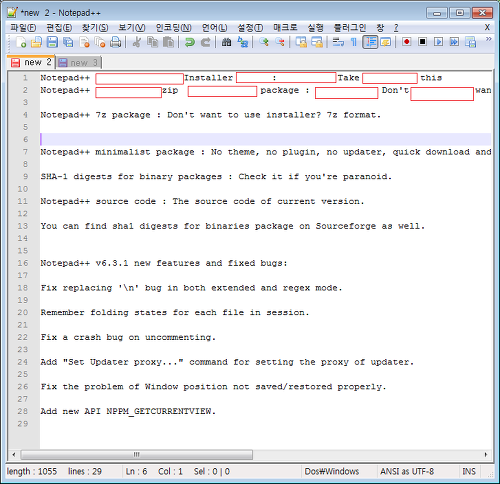Paste clipboard using toolbar icon
500x484 pixels.
[169, 42]
